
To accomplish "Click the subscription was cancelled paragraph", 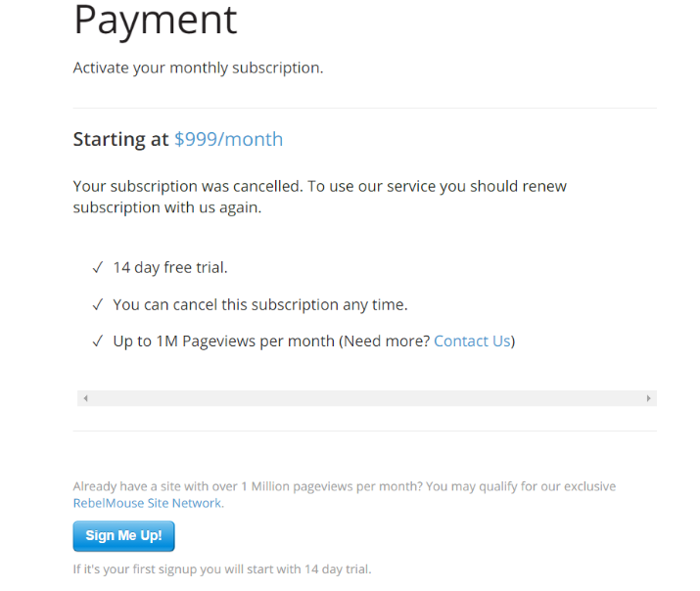I will click(x=319, y=196).
